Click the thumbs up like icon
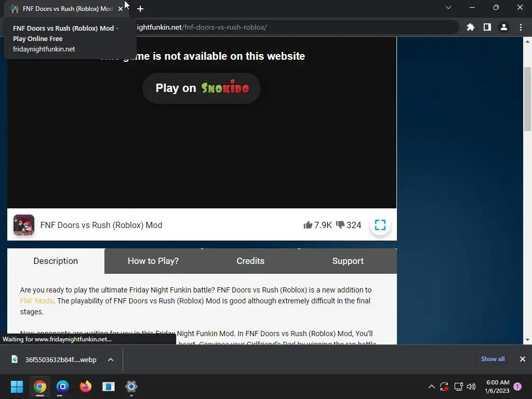 pyautogui.click(x=308, y=225)
